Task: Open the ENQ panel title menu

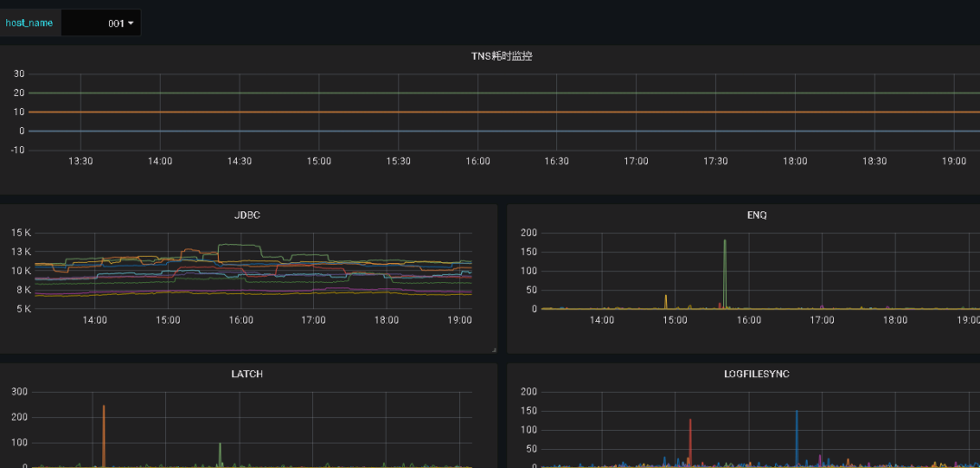Action: point(756,215)
